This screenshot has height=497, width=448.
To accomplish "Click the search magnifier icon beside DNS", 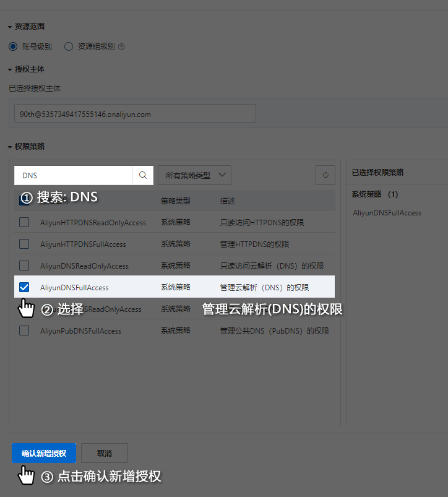I will [143, 175].
